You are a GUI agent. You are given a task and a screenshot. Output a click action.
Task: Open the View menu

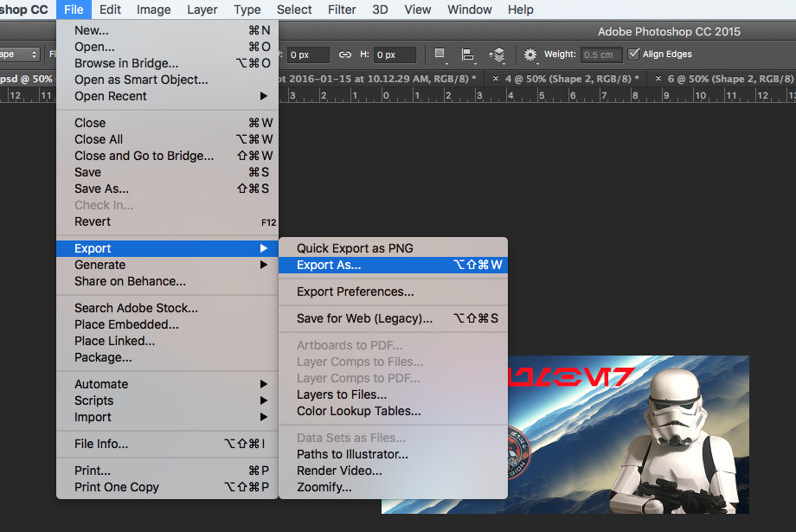click(417, 10)
